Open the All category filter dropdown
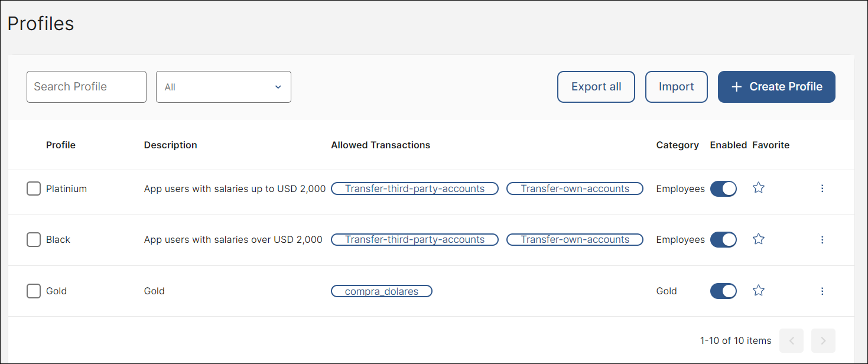This screenshot has width=868, height=364. click(223, 87)
